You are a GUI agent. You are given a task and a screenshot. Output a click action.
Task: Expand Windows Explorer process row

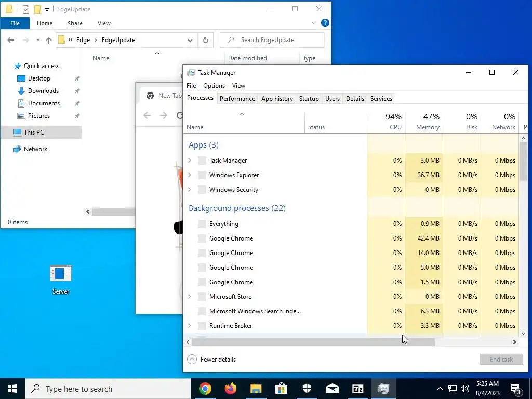190,175
